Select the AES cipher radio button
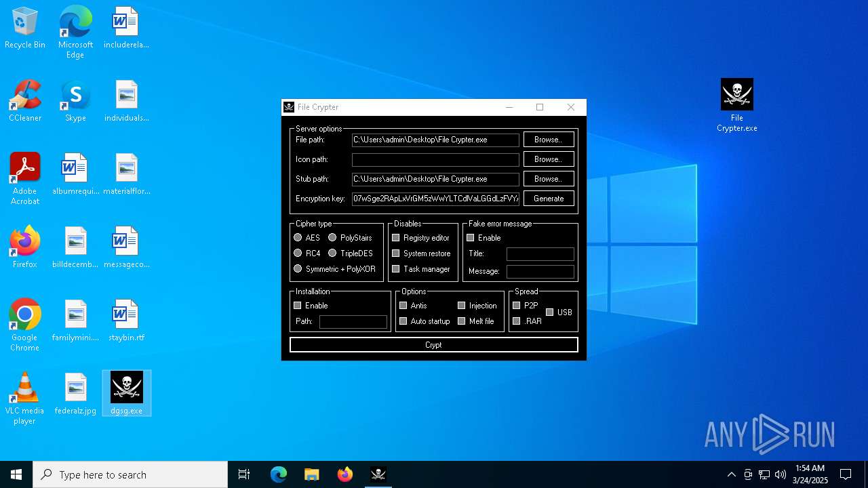The height and width of the screenshot is (488, 868). (298, 238)
